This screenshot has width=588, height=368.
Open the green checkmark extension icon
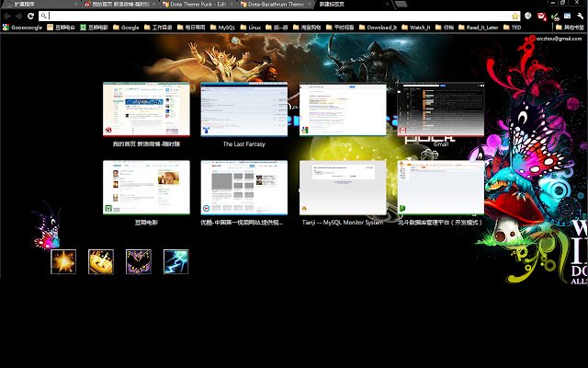pos(555,17)
